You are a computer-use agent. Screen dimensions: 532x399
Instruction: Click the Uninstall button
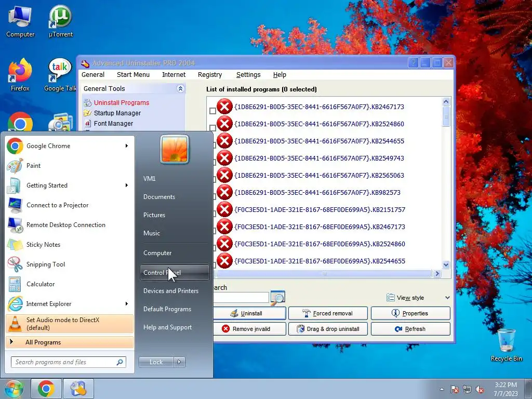(250, 313)
